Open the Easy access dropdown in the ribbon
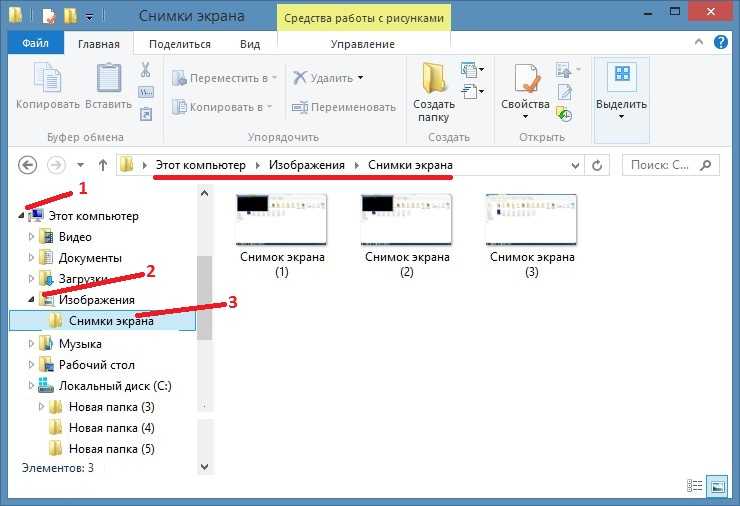 (472, 91)
